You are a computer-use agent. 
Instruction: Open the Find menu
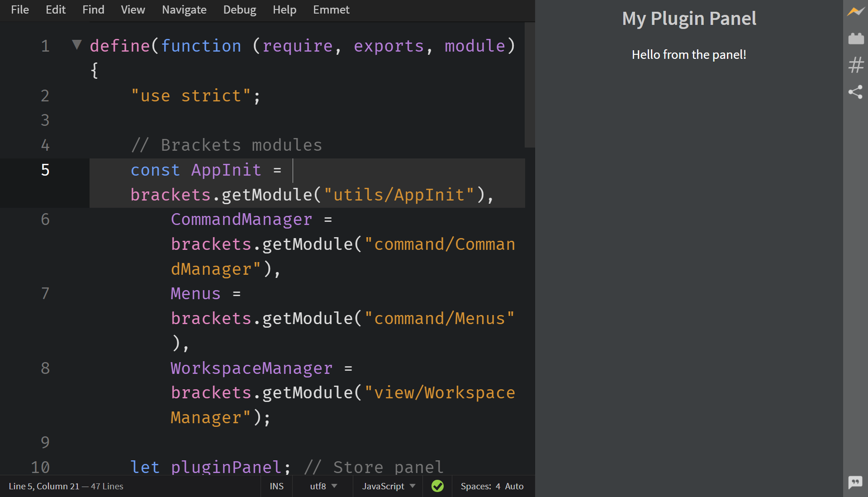93,10
